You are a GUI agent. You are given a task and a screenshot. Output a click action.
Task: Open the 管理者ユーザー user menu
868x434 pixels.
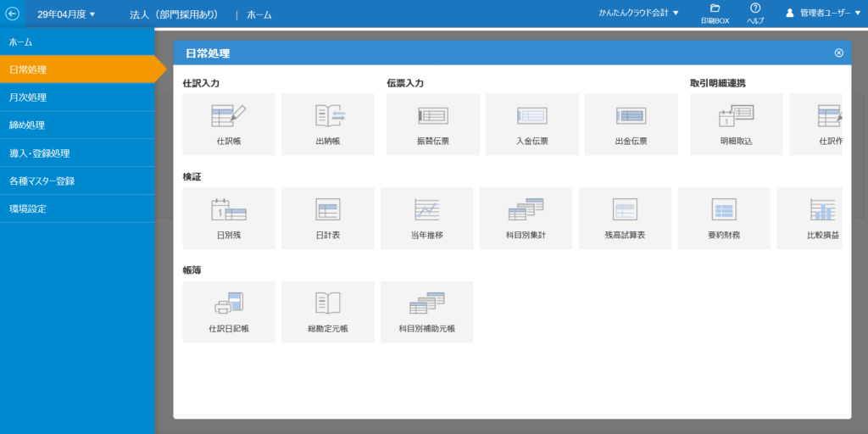(x=823, y=14)
